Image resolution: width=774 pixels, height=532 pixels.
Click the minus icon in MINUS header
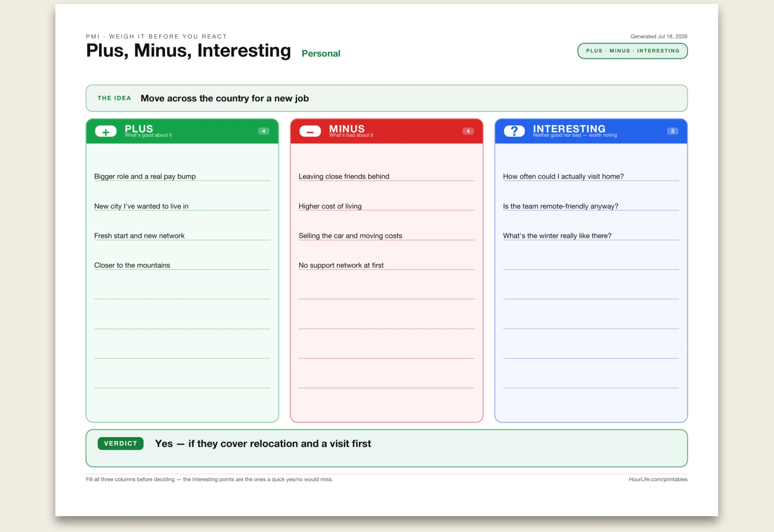point(310,132)
